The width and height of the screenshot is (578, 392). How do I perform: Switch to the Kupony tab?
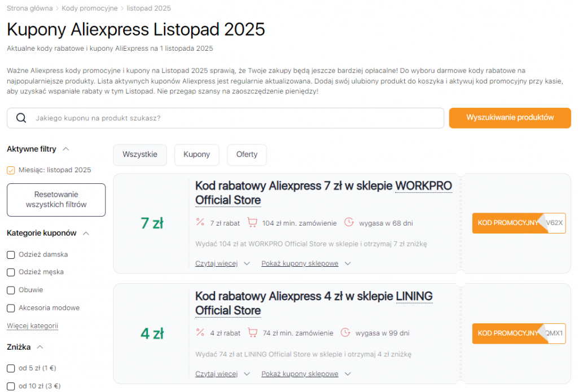[196, 155]
